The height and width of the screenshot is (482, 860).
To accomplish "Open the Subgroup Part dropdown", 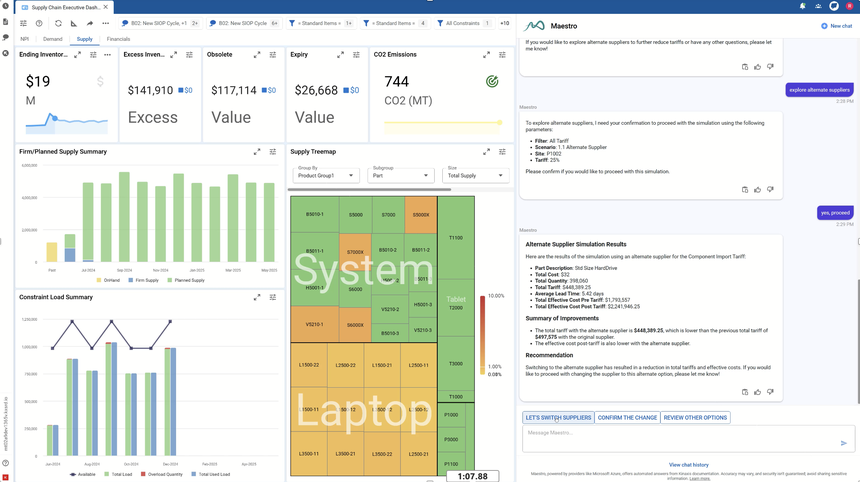I will [x=400, y=175].
